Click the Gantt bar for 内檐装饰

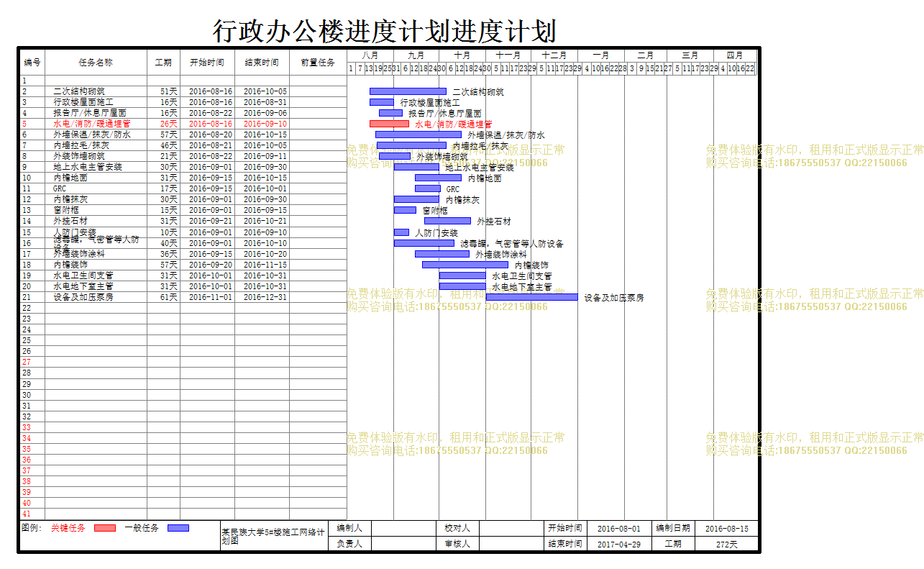click(465, 265)
